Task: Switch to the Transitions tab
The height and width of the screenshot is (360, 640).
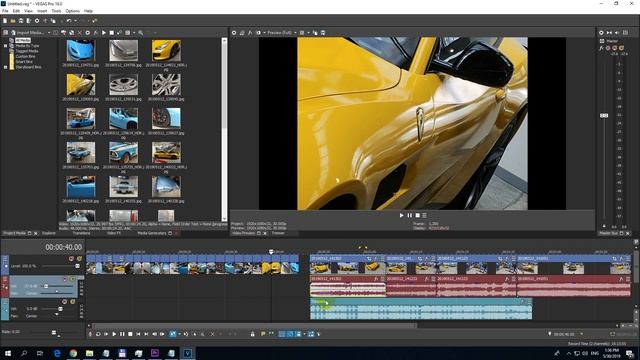Action: pos(81,233)
